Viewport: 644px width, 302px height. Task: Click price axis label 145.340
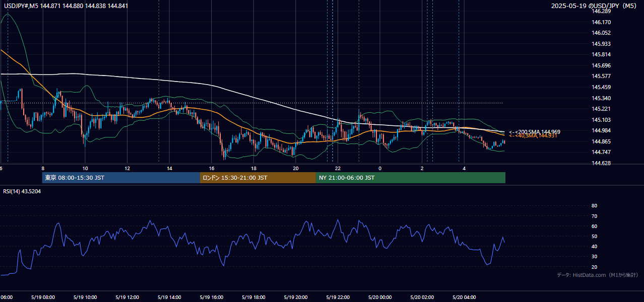(x=602, y=98)
